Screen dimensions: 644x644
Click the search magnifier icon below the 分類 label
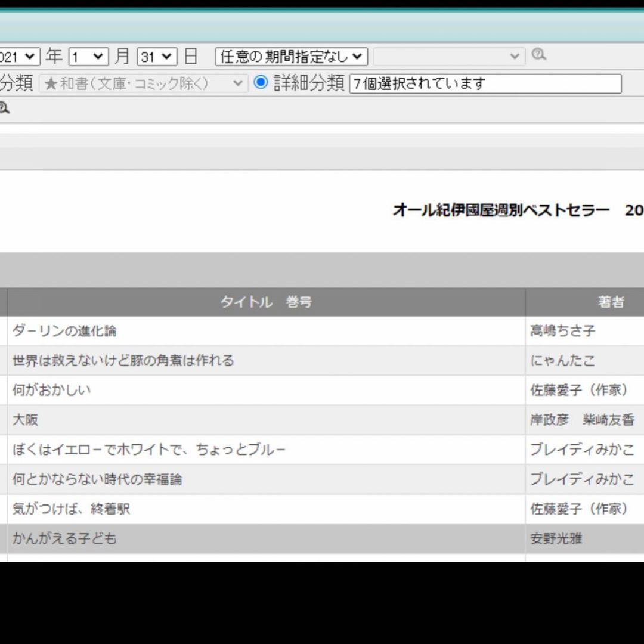[4, 109]
